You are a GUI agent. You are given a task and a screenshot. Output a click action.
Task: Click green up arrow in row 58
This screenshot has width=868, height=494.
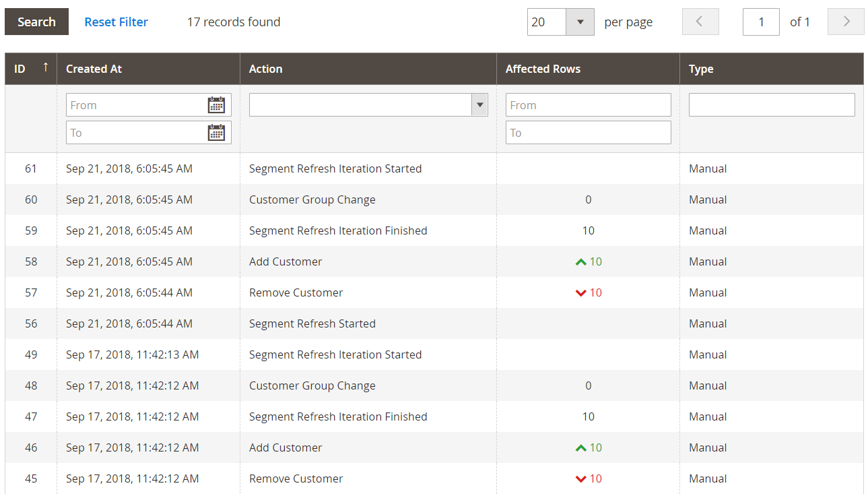click(580, 261)
